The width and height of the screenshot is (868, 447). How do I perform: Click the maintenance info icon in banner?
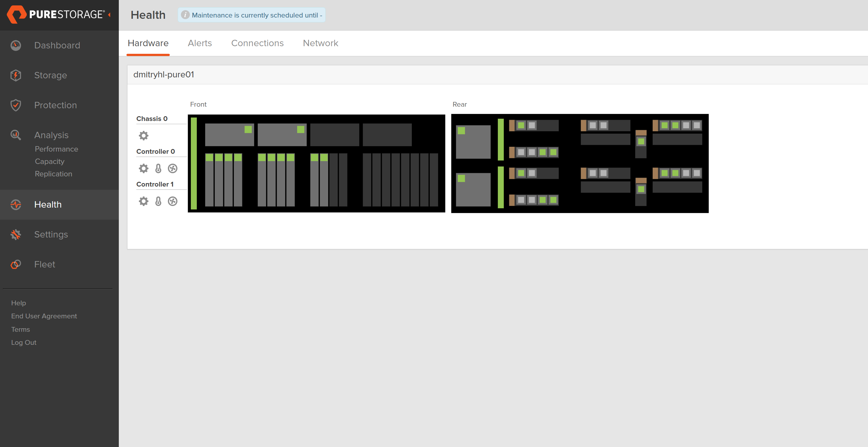185,15
